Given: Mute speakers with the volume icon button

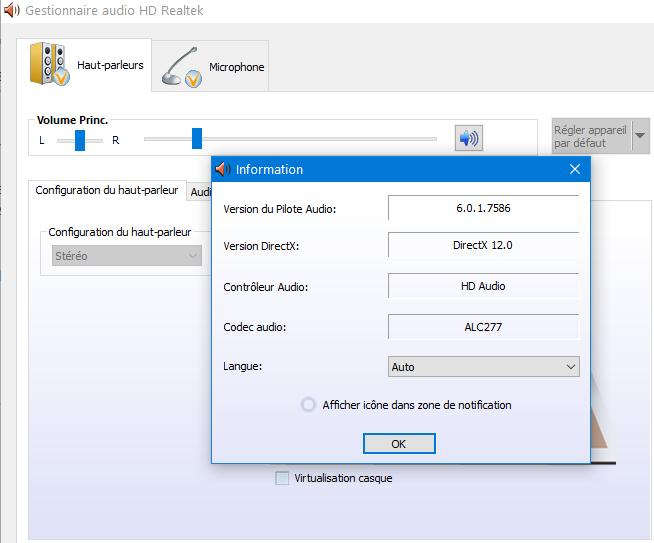Looking at the screenshot, I should pyautogui.click(x=469, y=138).
